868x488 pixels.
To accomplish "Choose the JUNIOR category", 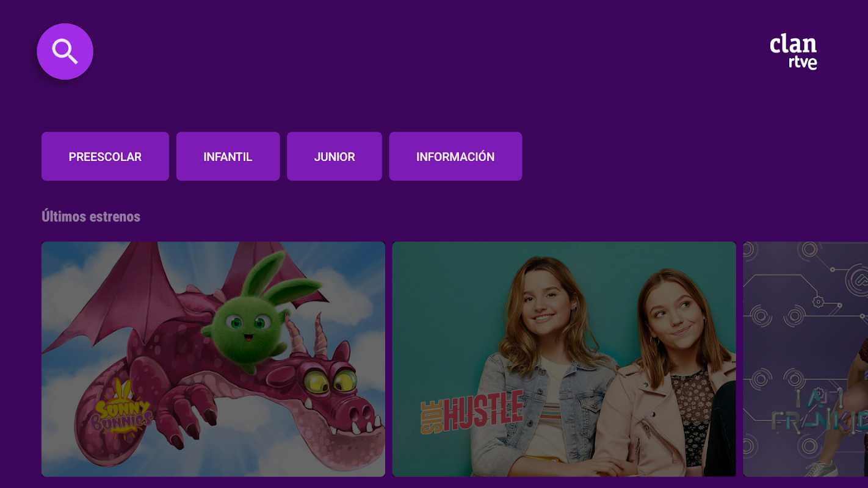I will pos(335,156).
